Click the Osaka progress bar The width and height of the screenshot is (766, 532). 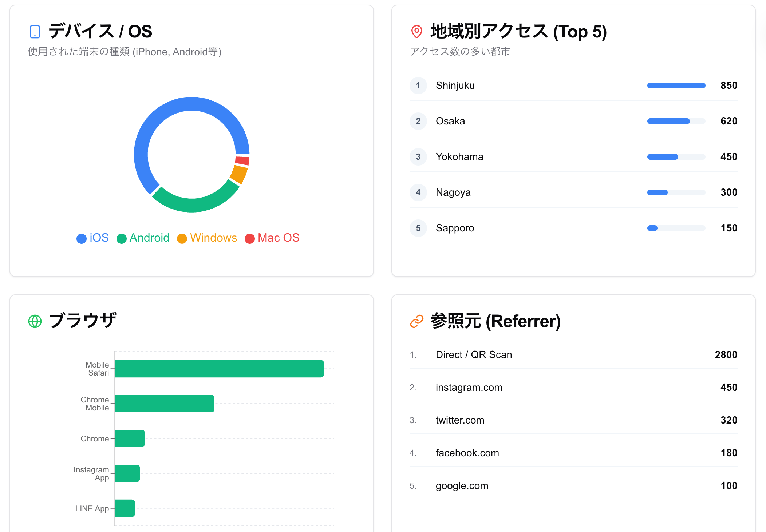tap(676, 121)
